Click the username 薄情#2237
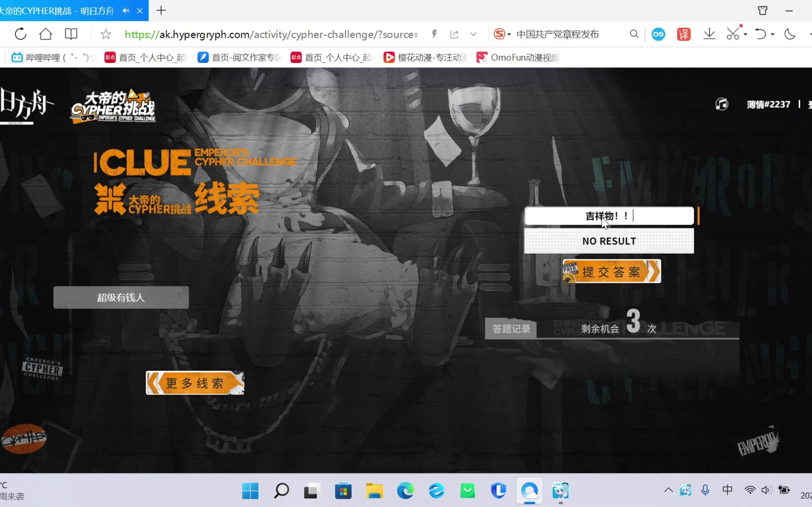Screen dimensions: 812x507 (x=768, y=105)
